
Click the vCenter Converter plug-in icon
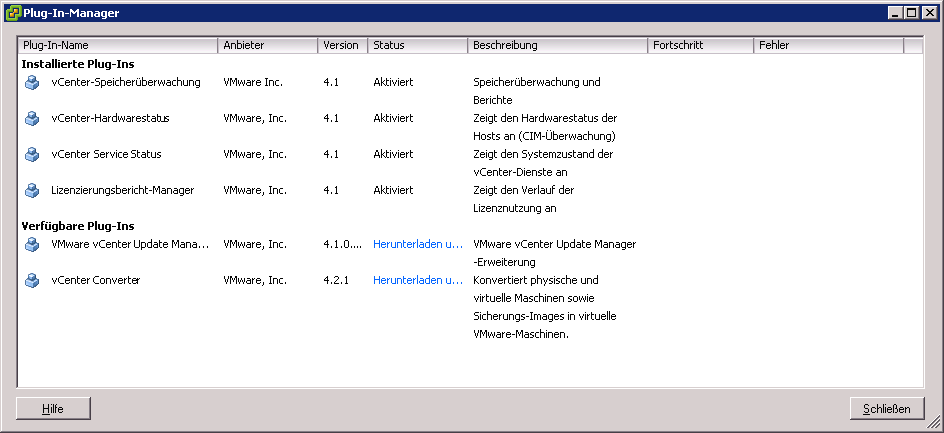pos(32,280)
